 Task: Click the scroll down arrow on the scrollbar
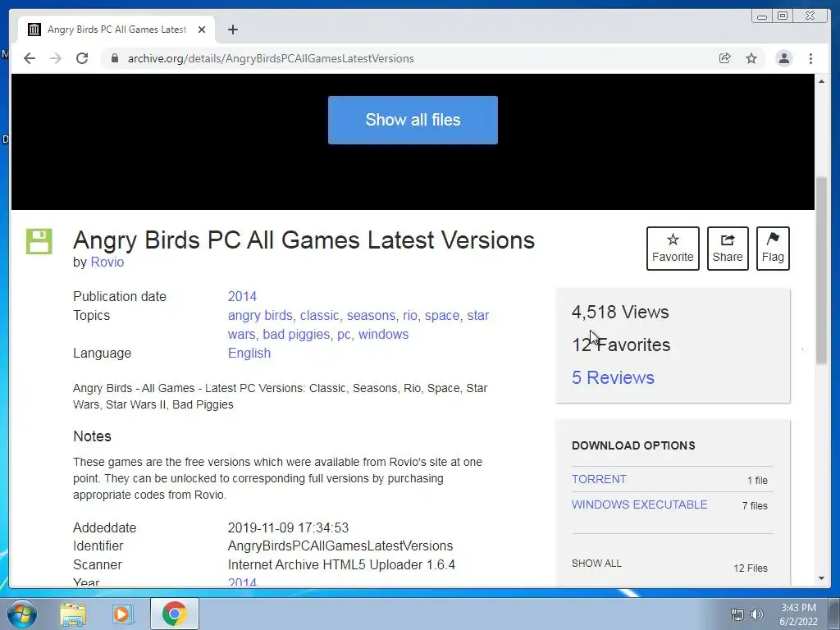821,578
